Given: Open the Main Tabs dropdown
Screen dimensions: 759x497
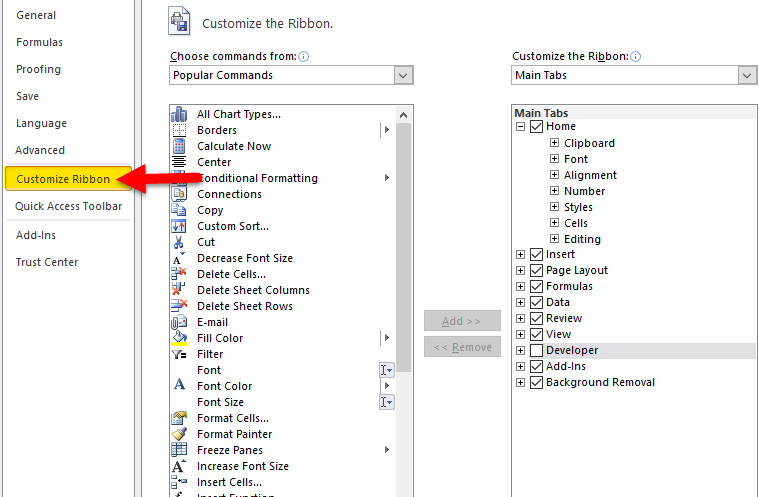Looking at the screenshot, I should click(747, 75).
